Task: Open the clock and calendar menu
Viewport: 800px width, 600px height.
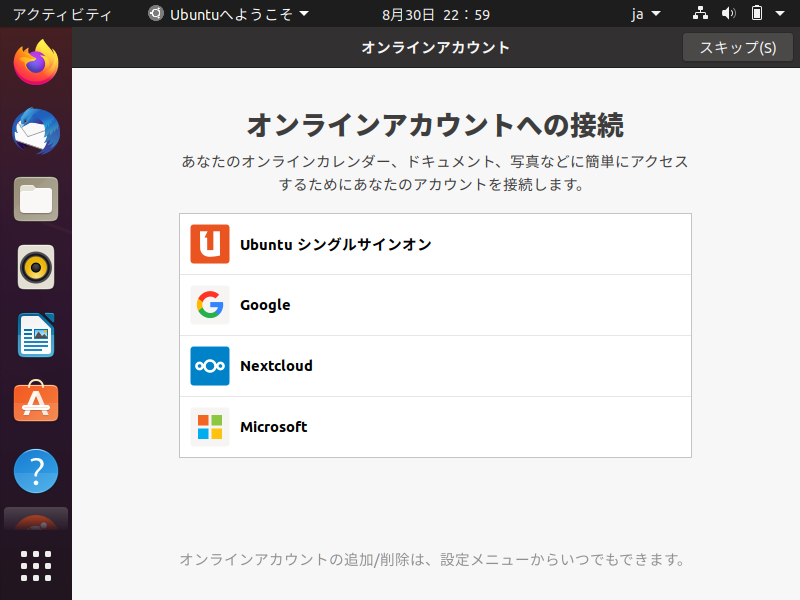Action: coord(436,14)
